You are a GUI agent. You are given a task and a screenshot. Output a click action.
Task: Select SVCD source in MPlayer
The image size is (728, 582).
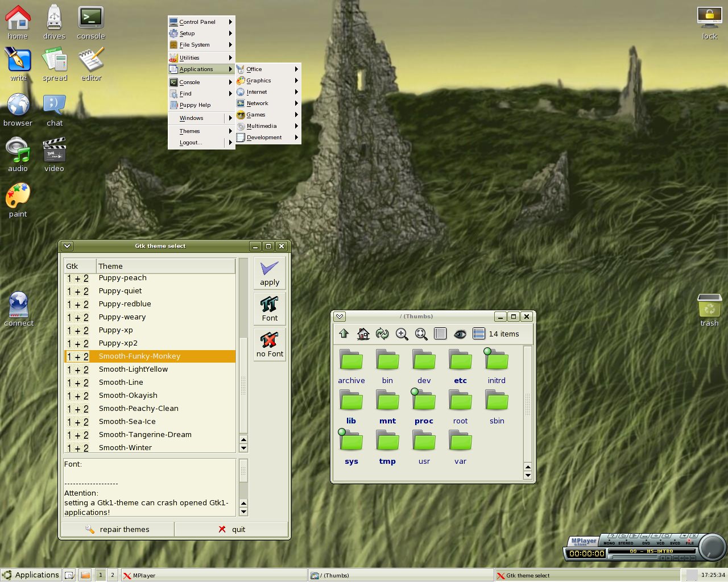tap(675, 543)
